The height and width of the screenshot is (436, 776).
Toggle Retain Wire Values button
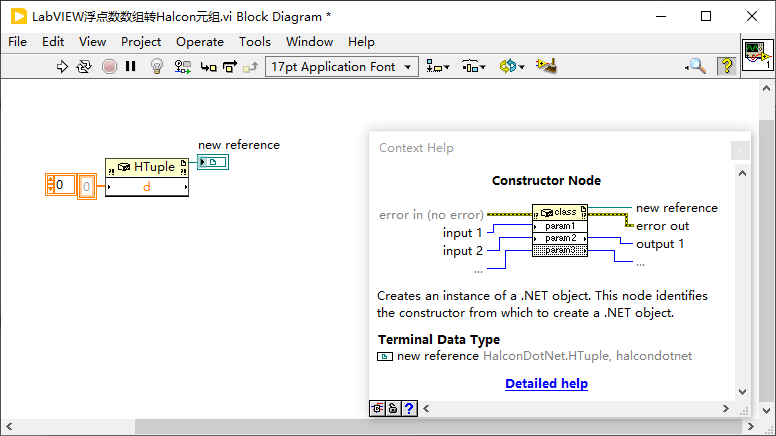(182, 66)
